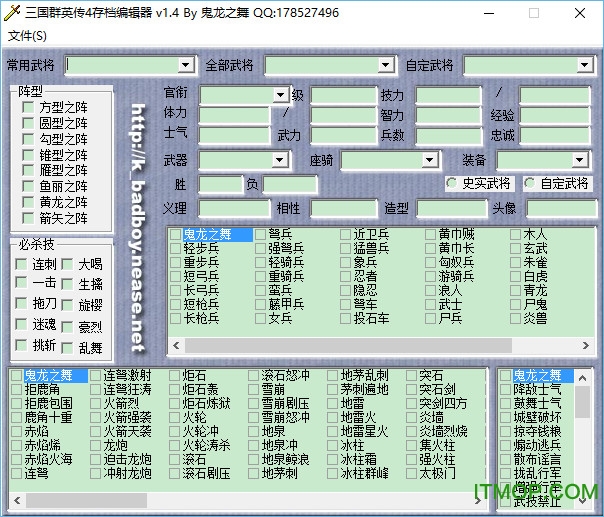Check 方型之阵 formation
Image resolution: width=604 pixels, height=517 pixels.
[x=28, y=107]
